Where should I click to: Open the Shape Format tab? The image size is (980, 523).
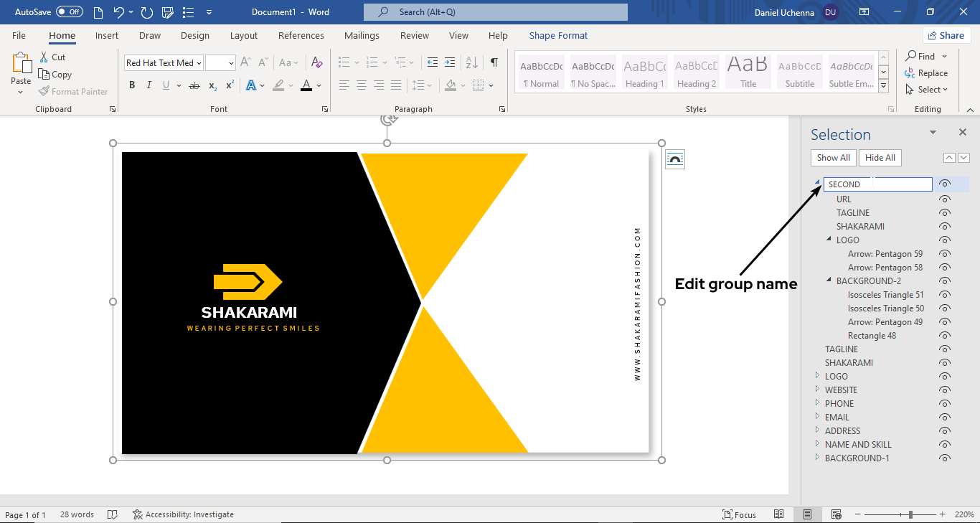pyautogui.click(x=558, y=36)
